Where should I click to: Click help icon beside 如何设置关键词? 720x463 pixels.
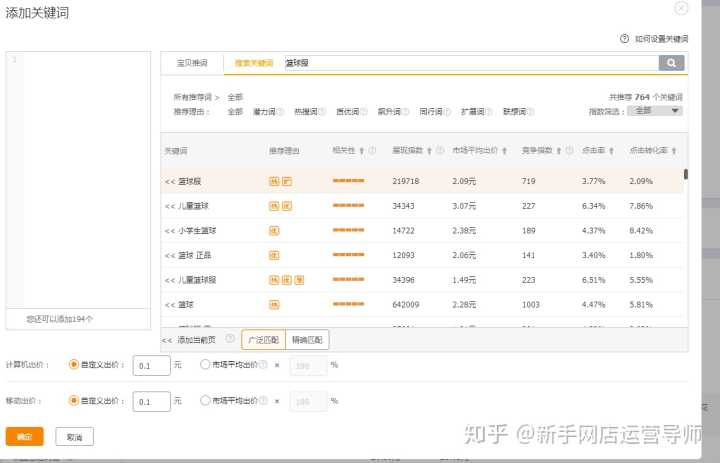click(625, 39)
